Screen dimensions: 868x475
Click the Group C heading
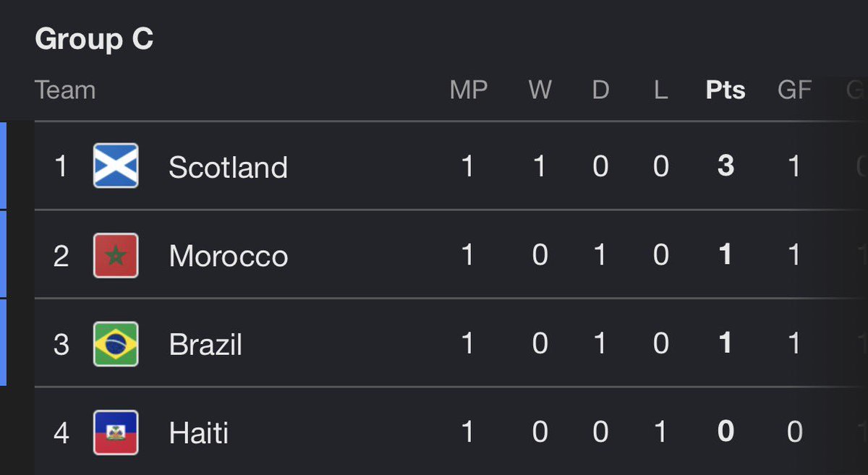tap(94, 39)
